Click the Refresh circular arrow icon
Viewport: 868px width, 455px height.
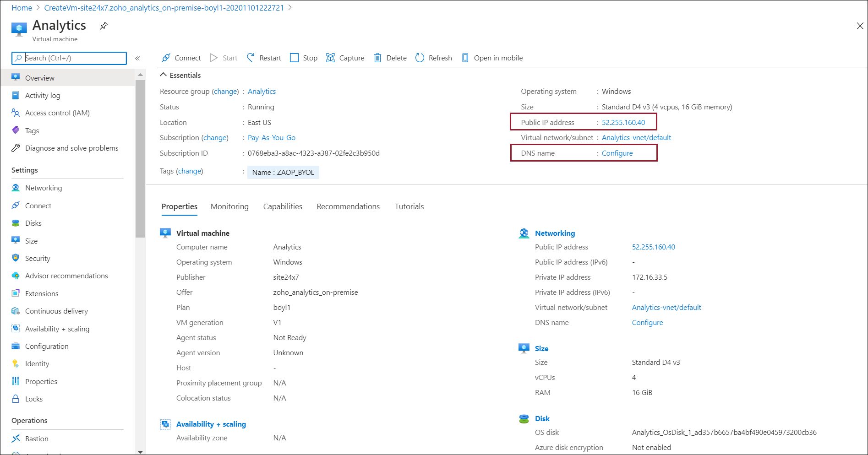(x=420, y=58)
